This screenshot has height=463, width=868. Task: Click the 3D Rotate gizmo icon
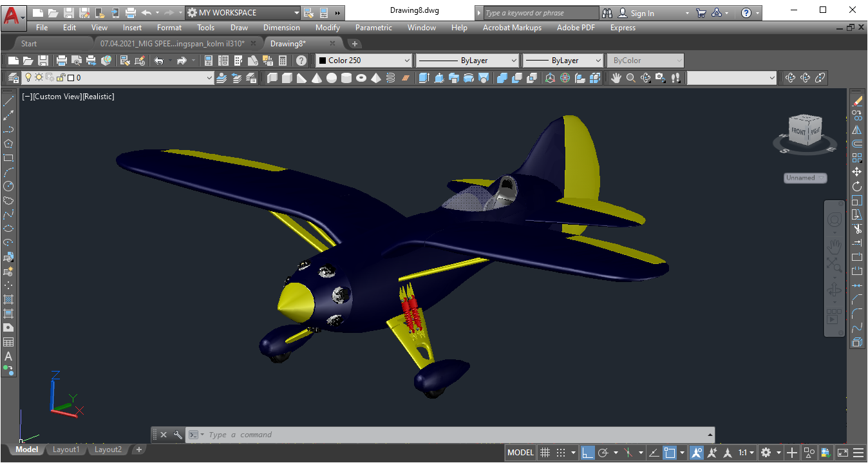coord(565,78)
